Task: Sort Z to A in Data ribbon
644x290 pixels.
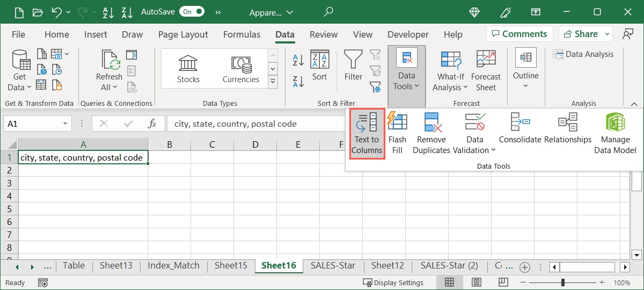Action: click(298, 81)
